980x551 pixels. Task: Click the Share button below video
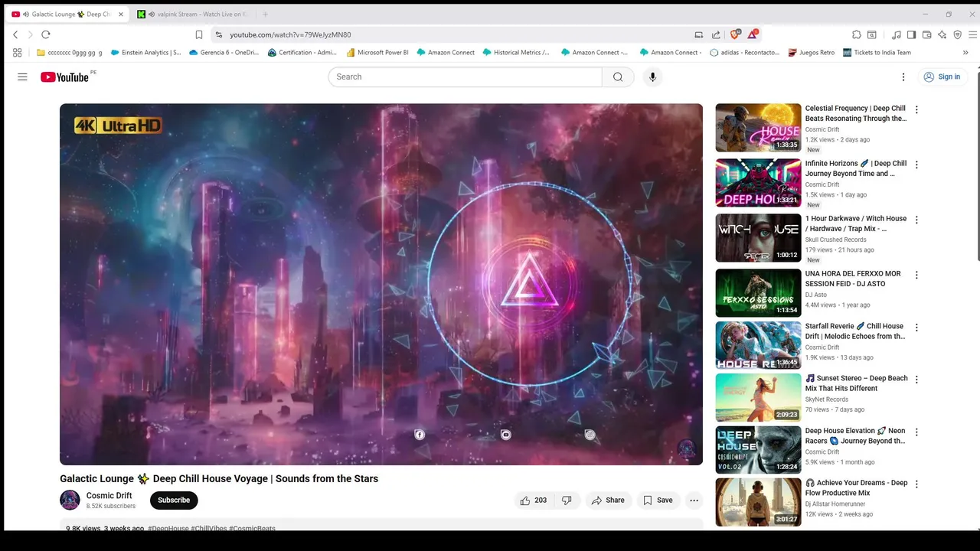coord(608,500)
